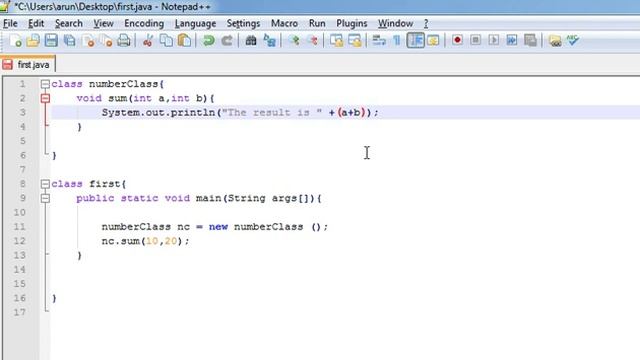Print the document using the printer icon

[124, 40]
